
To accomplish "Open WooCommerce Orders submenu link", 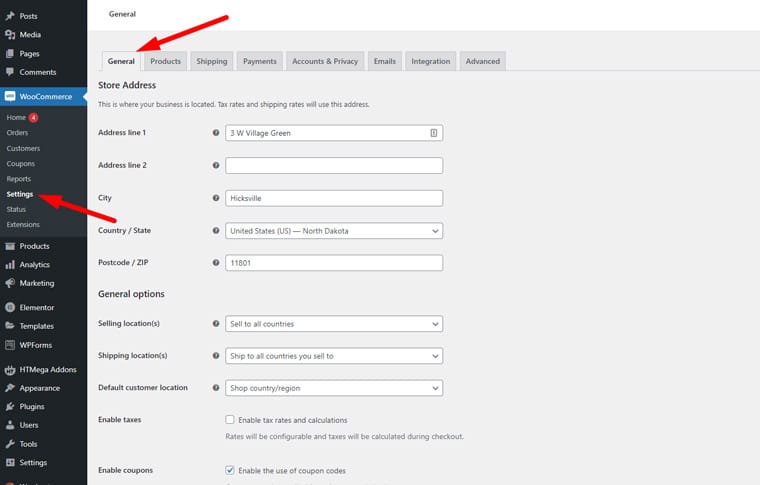I will pyautogui.click(x=17, y=132).
